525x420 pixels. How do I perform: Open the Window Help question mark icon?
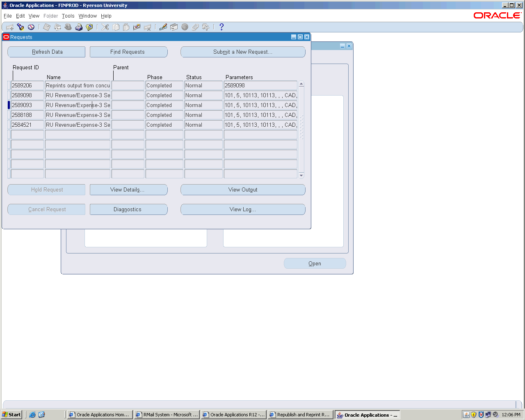click(x=221, y=27)
